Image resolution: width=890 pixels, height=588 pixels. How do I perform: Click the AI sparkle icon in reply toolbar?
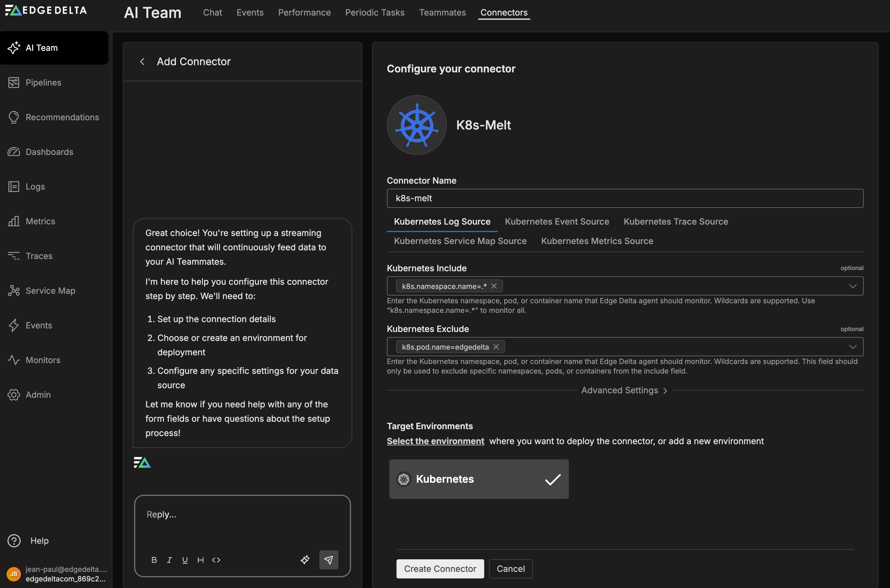point(305,560)
